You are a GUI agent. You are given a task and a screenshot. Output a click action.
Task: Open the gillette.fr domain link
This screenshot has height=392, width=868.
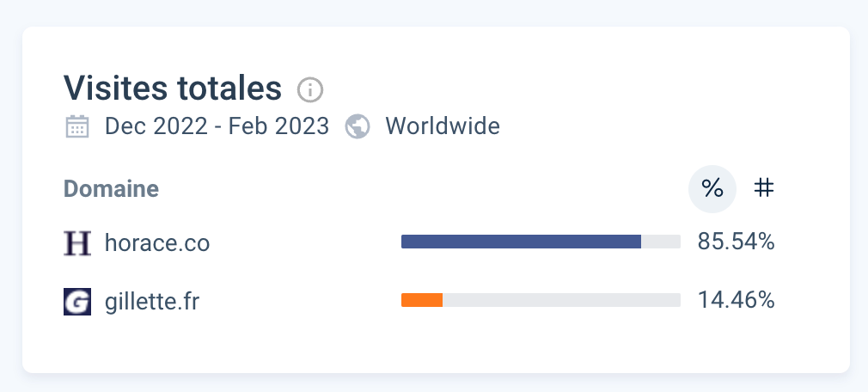coord(151,302)
